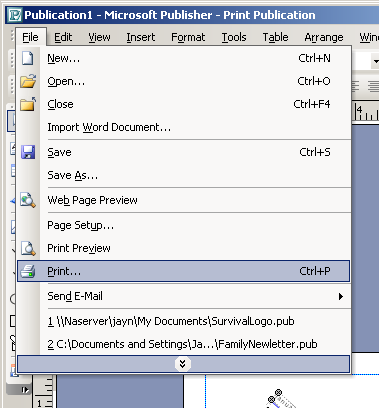Image resolution: width=379 pixels, height=408 pixels.
Task: Expand the full File menu with chevrons
Action: click(x=183, y=364)
